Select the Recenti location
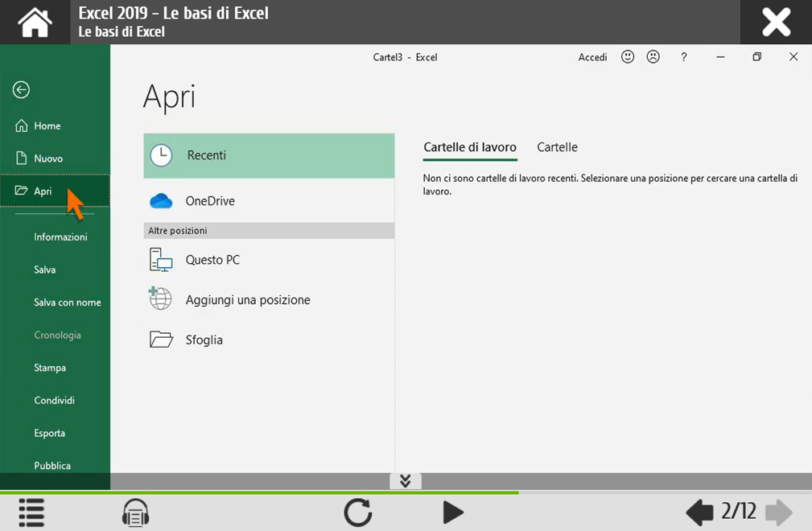The image size is (812, 531). [269, 156]
